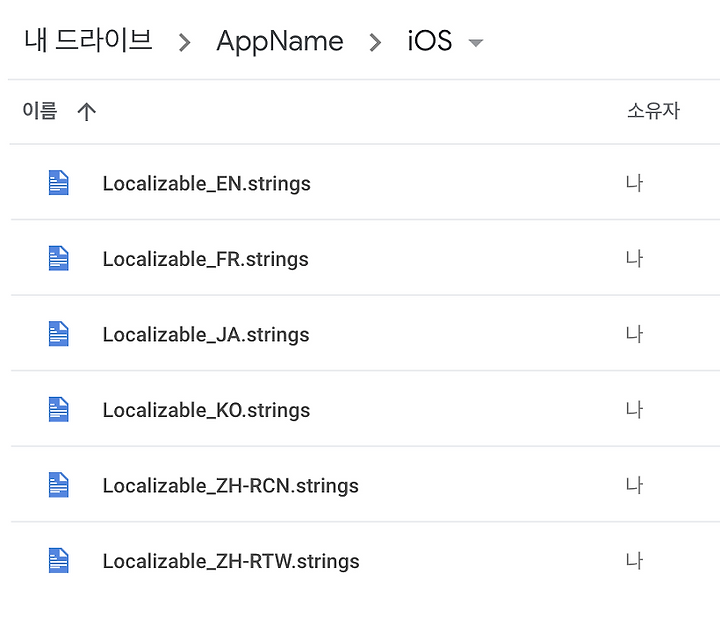720x639 pixels.
Task: Open the iOS folder dropdown arrow
Action: 475,43
